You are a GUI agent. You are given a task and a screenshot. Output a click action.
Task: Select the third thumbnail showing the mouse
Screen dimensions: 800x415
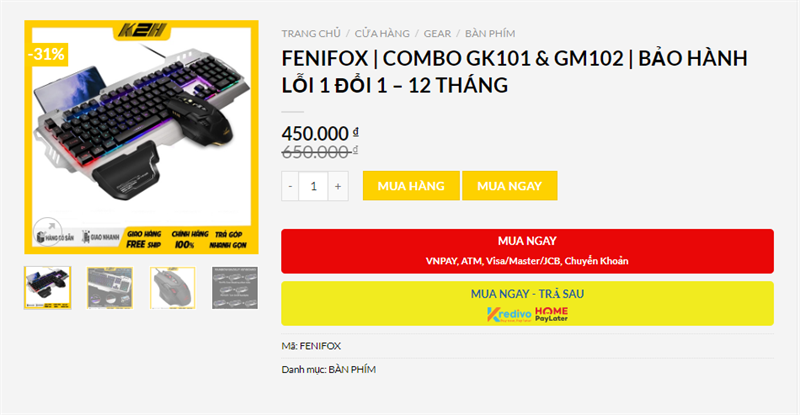tap(172, 288)
